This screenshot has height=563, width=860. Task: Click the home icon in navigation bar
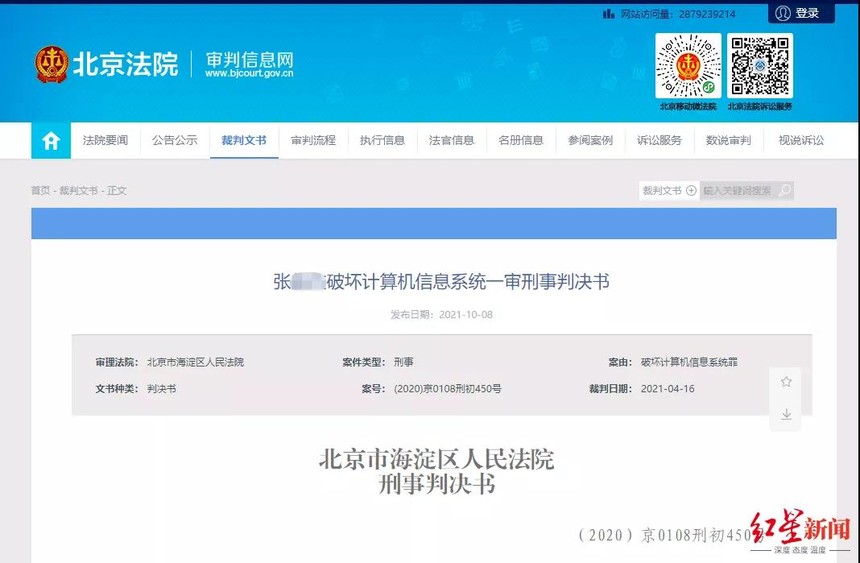click(50, 140)
